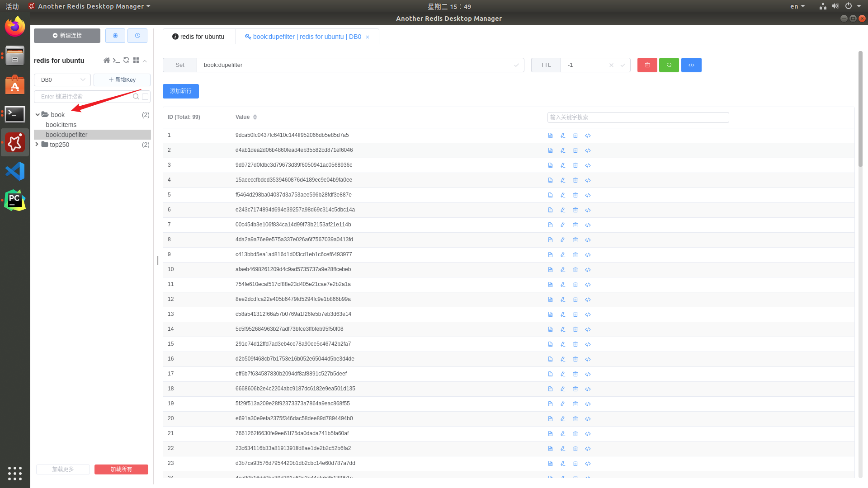Delete the member in row 10
The image size is (868, 488).
tap(576, 270)
